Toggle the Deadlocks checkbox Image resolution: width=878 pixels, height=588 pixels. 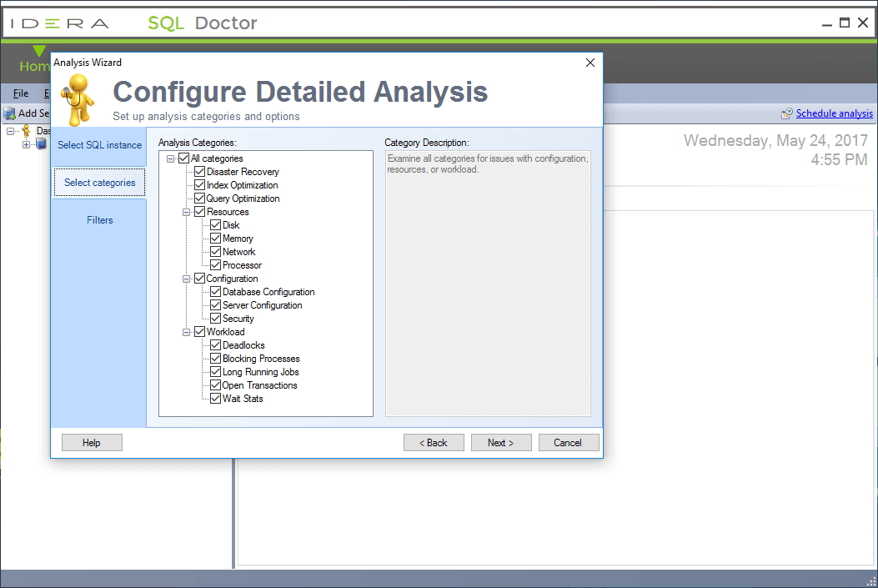(x=216, y=345)
